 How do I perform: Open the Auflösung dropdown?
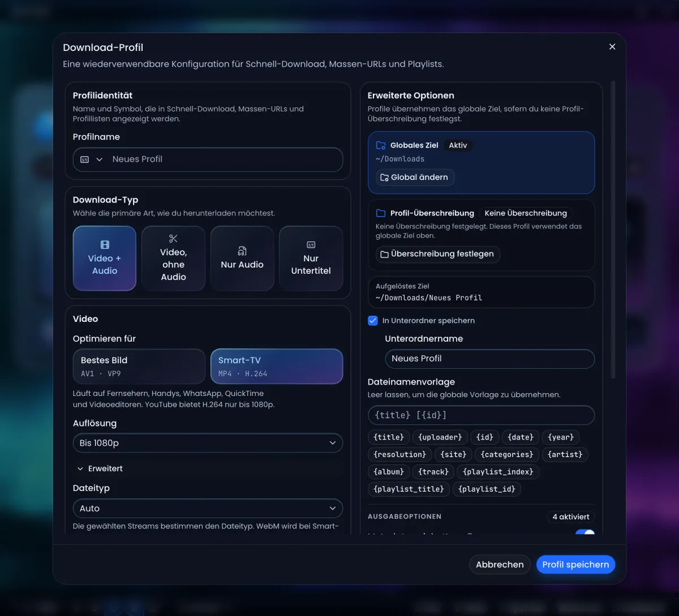[208, 443]
